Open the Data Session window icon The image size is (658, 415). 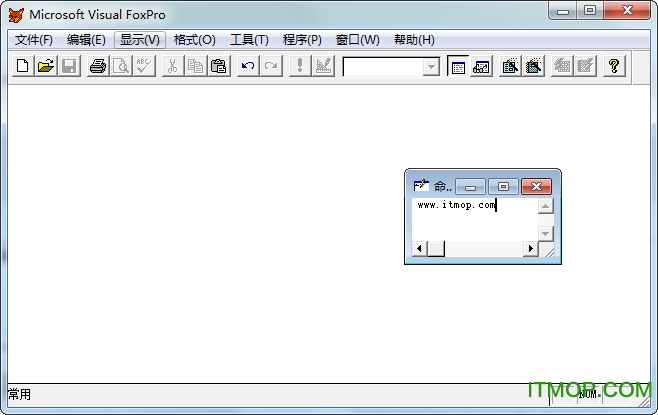click(481, 66)
